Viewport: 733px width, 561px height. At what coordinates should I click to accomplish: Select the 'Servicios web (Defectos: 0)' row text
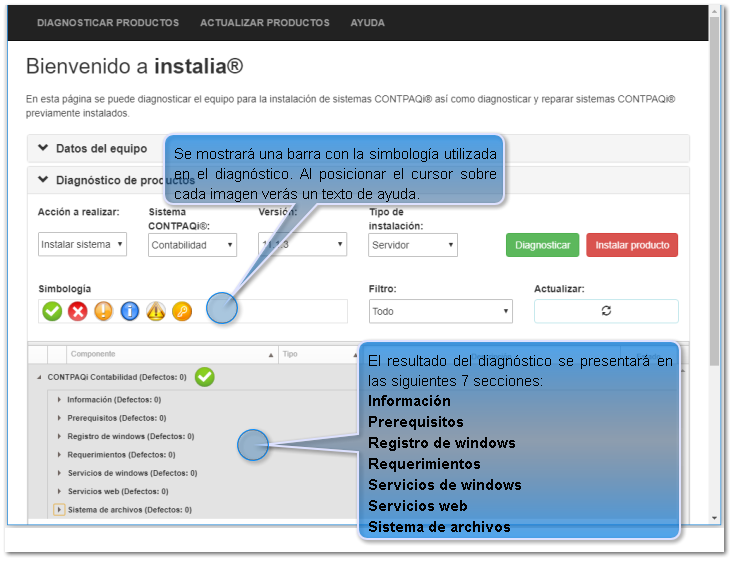(x=118, y=491)
